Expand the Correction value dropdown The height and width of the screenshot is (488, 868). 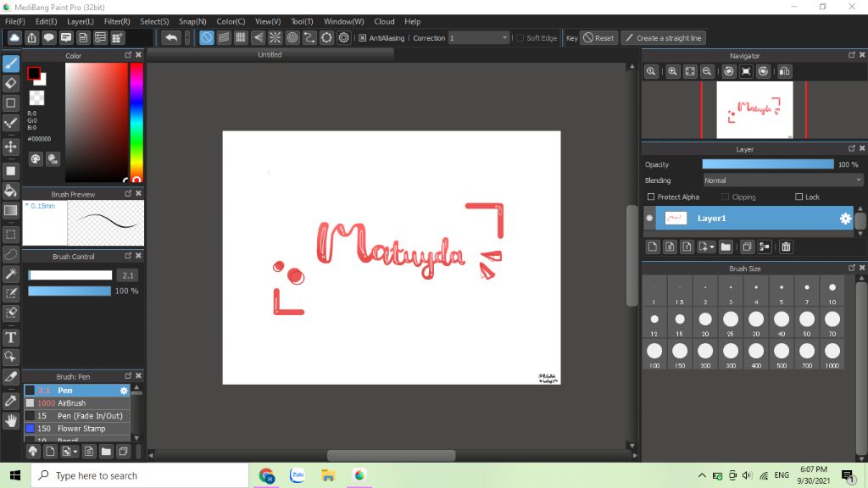click(x=505, y=38)
